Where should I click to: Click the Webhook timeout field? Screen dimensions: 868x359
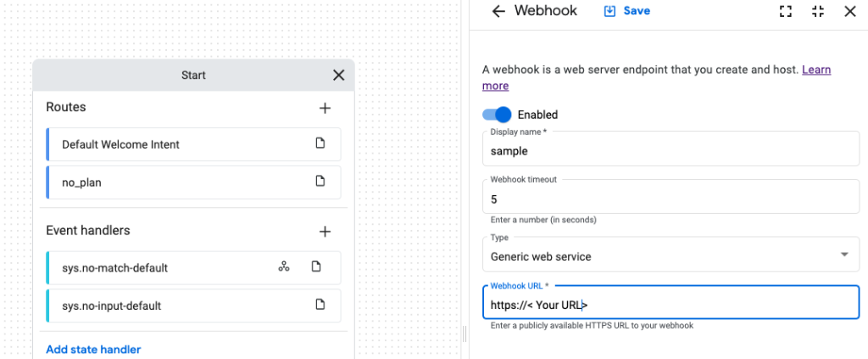click(670, 199)
